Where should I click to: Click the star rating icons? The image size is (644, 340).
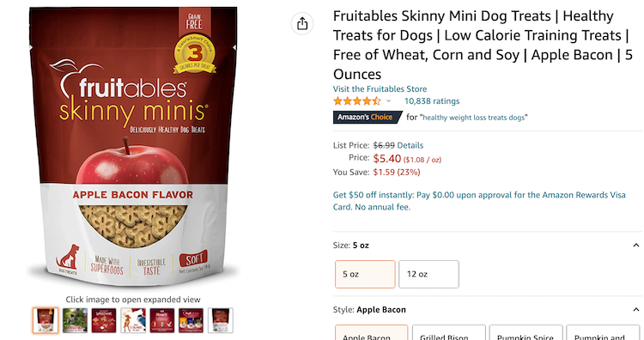(357, 101)
